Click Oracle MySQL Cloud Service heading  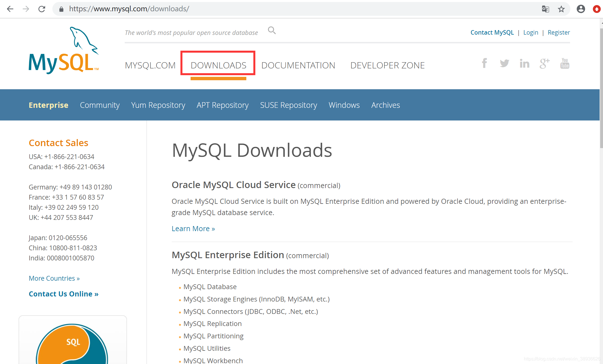[234, 185]
